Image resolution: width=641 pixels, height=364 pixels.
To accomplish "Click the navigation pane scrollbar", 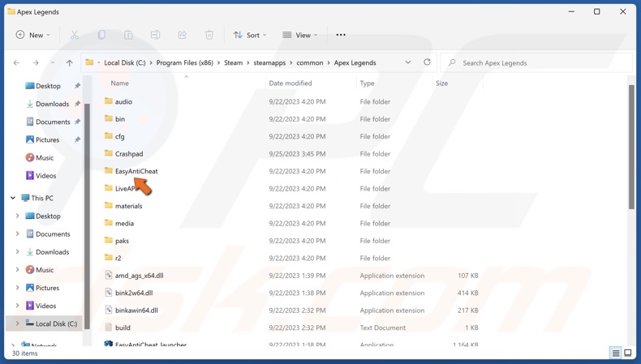I will [x=87, y=216].
